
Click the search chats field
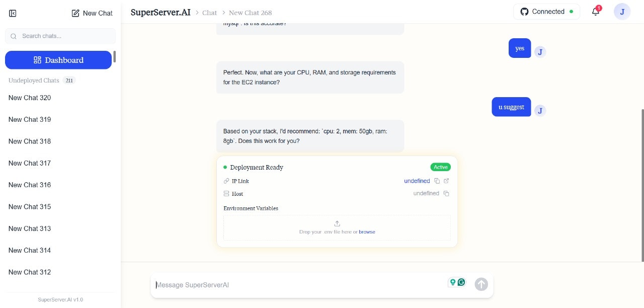pos(60,36)
